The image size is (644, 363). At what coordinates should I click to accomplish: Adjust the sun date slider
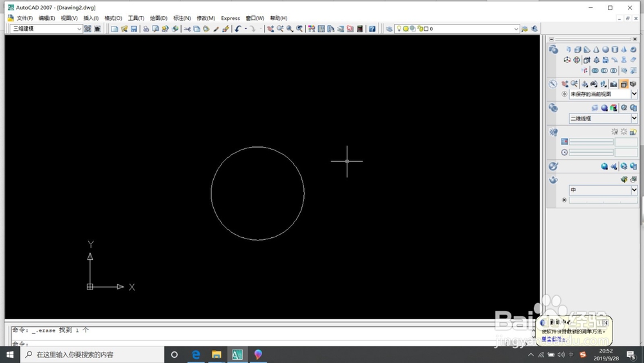591,141
